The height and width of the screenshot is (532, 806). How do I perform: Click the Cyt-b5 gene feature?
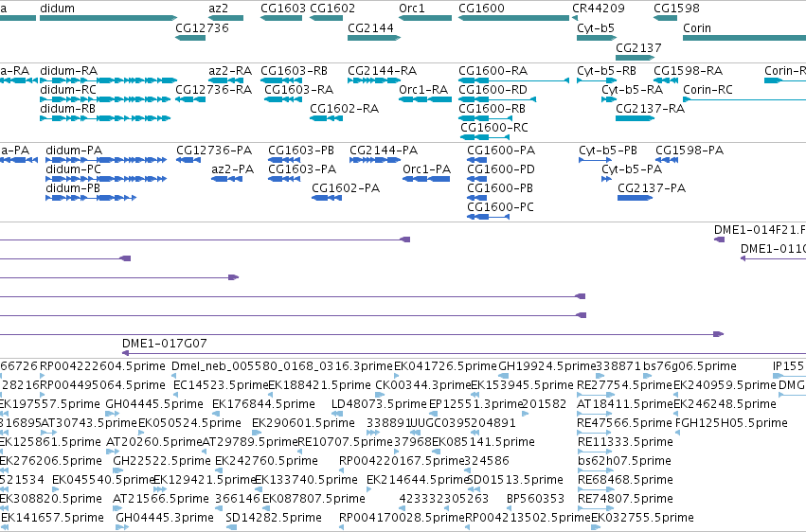pyautogui.click(x=597, y=38)
